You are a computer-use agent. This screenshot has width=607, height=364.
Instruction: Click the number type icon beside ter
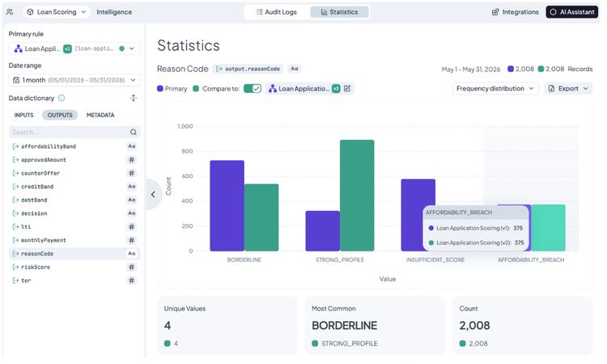[132, 281]
